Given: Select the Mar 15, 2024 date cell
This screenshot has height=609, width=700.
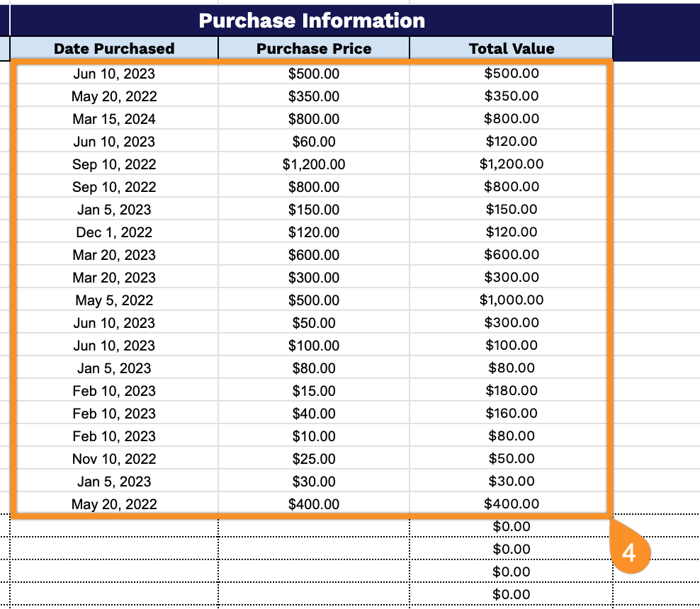Looking at the screenshot, I should point(114,119).
